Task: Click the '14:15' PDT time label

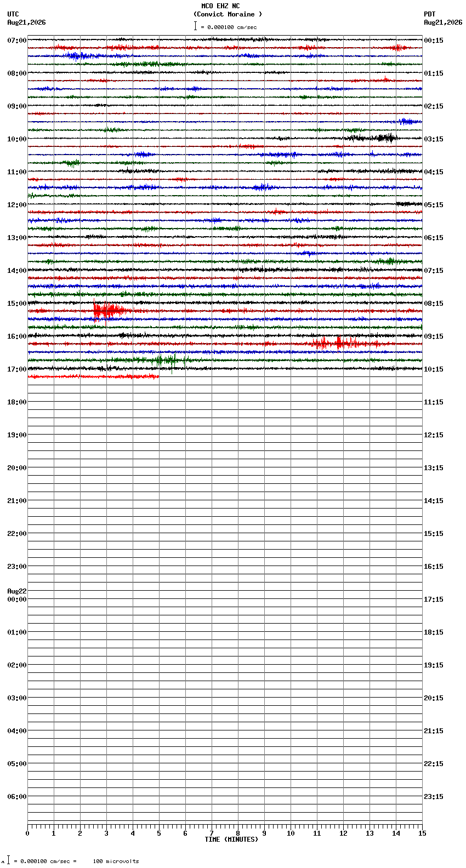Action: coord(434,501)
